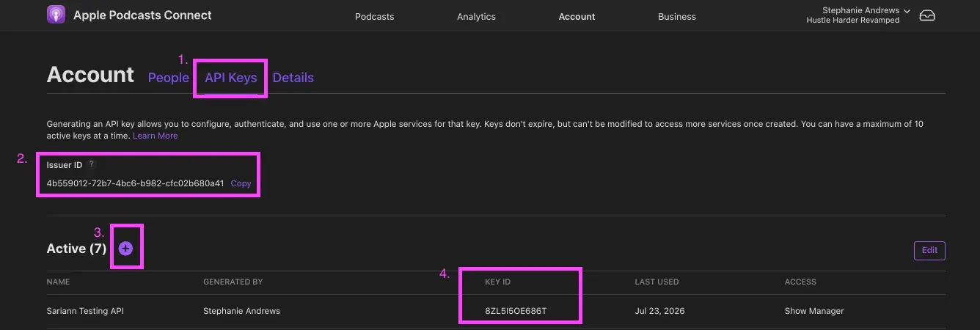Screen dimensions: 980x330
Task: Show the Issuer ID help question mark
Action: pyautogui.click(x=92, y=164)
